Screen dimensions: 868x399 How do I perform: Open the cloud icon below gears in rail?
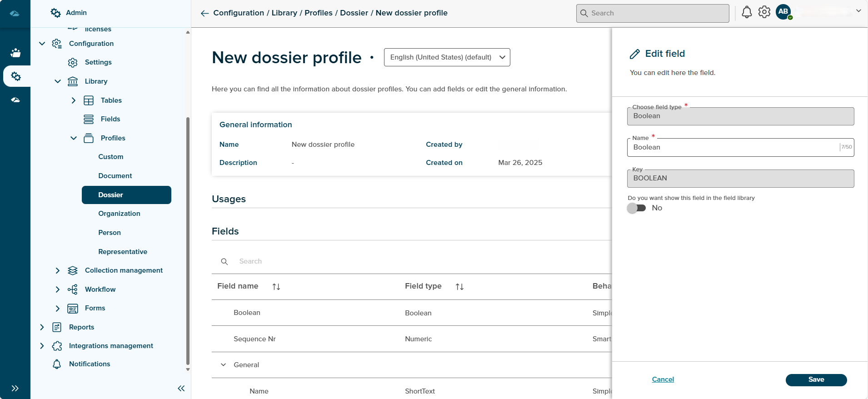pyautogui.click(x=15, y=100)
